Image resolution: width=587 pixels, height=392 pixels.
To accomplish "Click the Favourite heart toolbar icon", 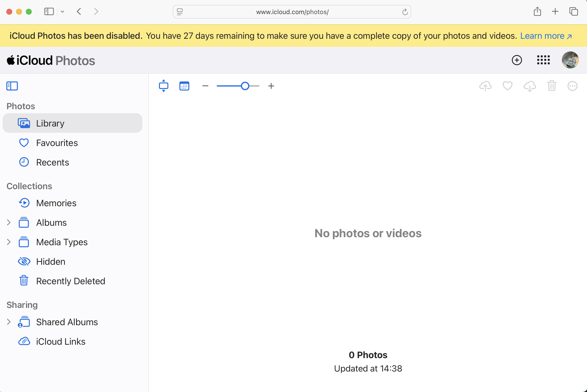I will coord(507,86).
